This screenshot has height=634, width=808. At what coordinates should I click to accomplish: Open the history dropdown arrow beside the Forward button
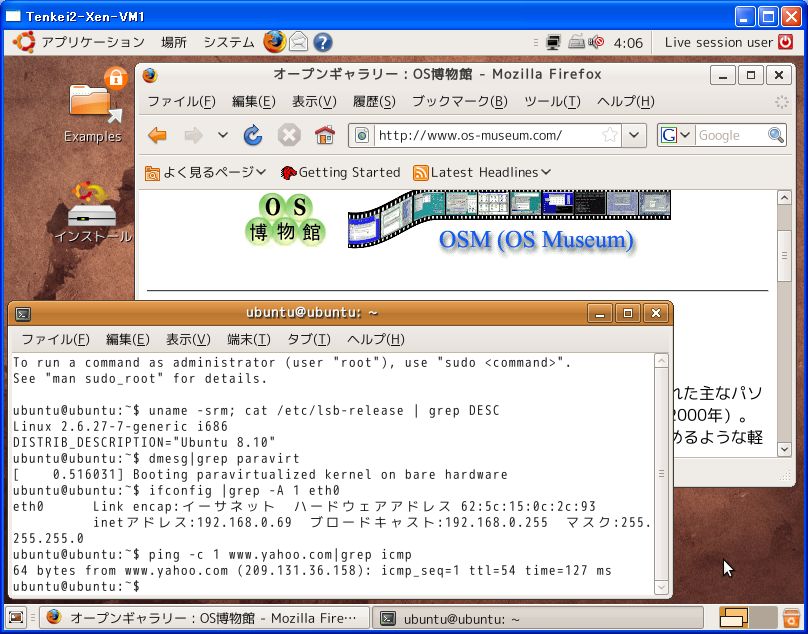[x=223, y=136]
